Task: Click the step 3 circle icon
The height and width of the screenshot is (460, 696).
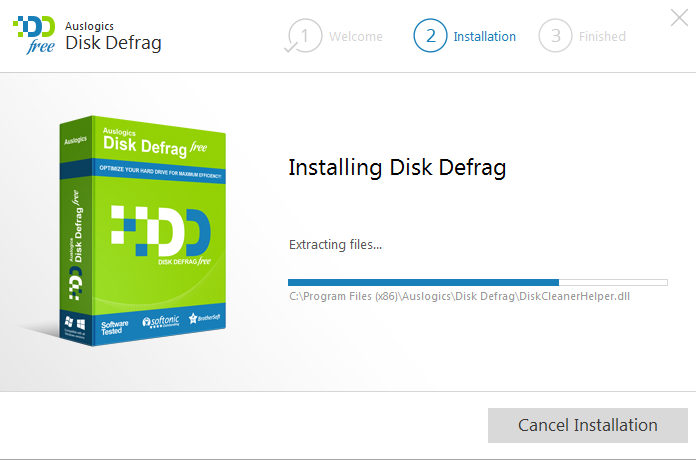Action: click(x=555, y=36)
